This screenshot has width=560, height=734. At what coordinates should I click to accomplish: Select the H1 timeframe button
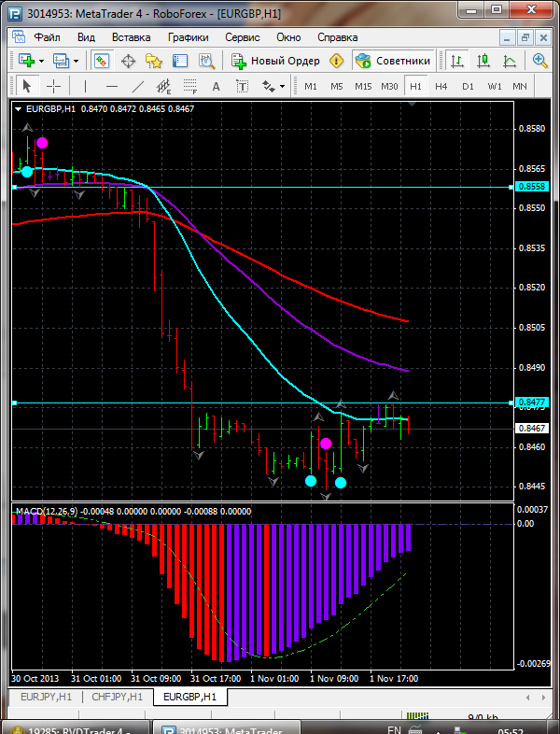[415, 86]
